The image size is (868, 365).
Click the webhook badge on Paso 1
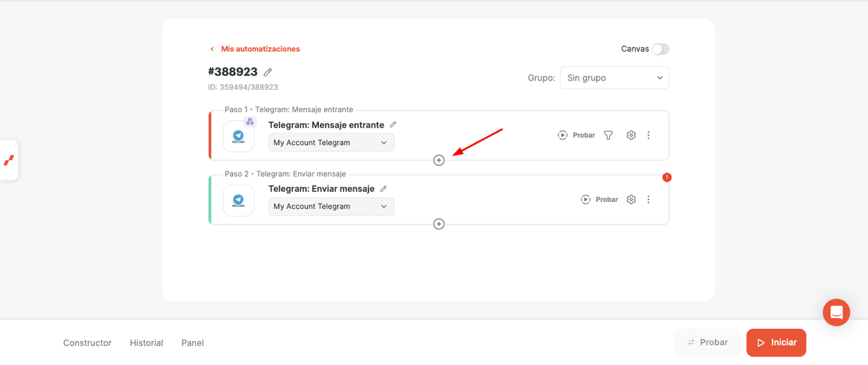[250, 122]
